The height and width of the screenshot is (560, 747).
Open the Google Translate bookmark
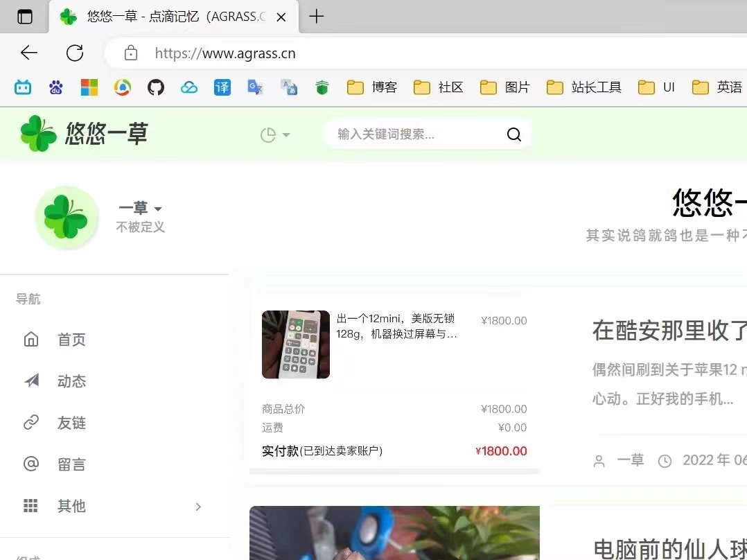[x=256, y=87]
